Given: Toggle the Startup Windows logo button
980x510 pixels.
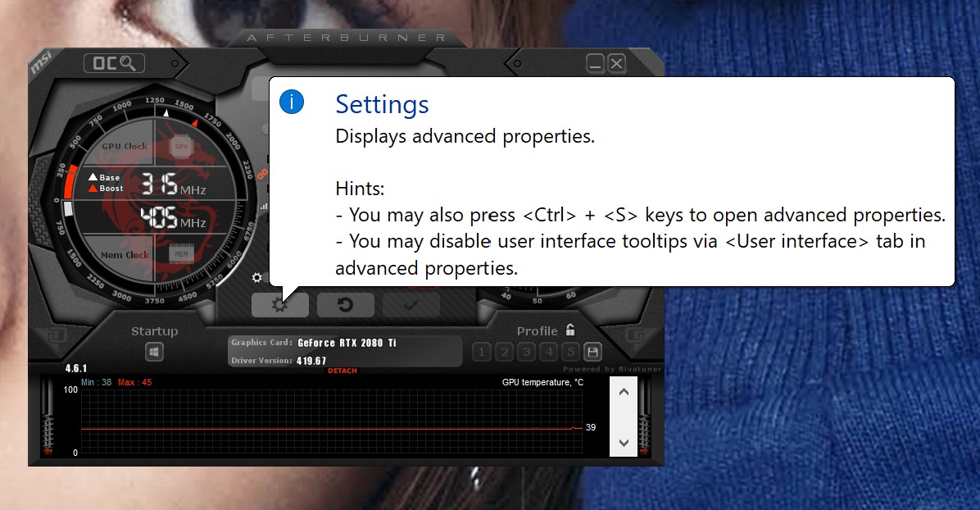Looking at the screenshot, I should [154, 352].
